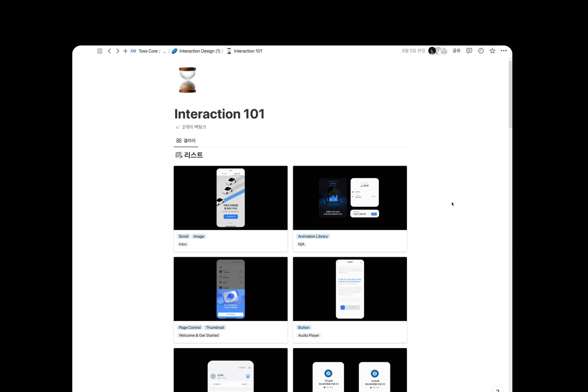The image size is (588, 392).
Task: Click the plus new page icon
Action: 125,51
